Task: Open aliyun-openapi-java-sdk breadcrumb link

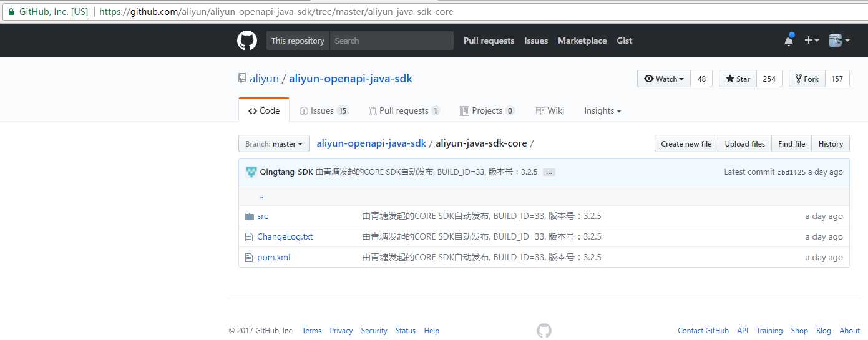Action: tap(371, 143)
